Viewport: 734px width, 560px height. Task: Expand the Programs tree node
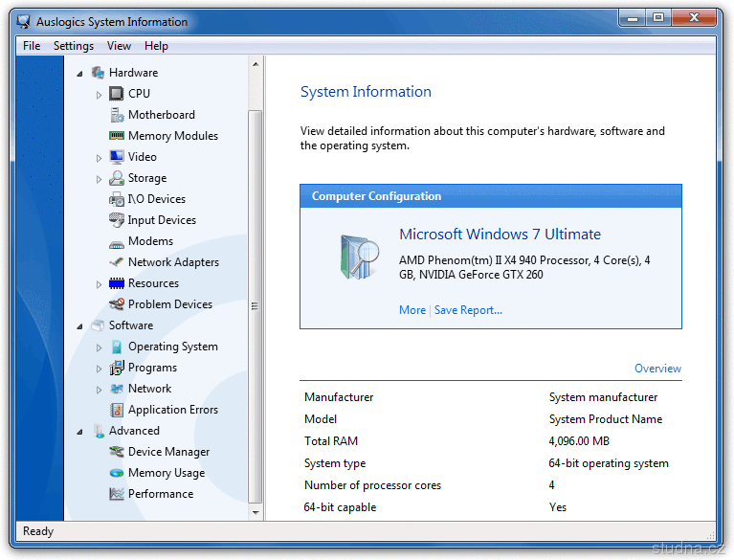(99, 368)
